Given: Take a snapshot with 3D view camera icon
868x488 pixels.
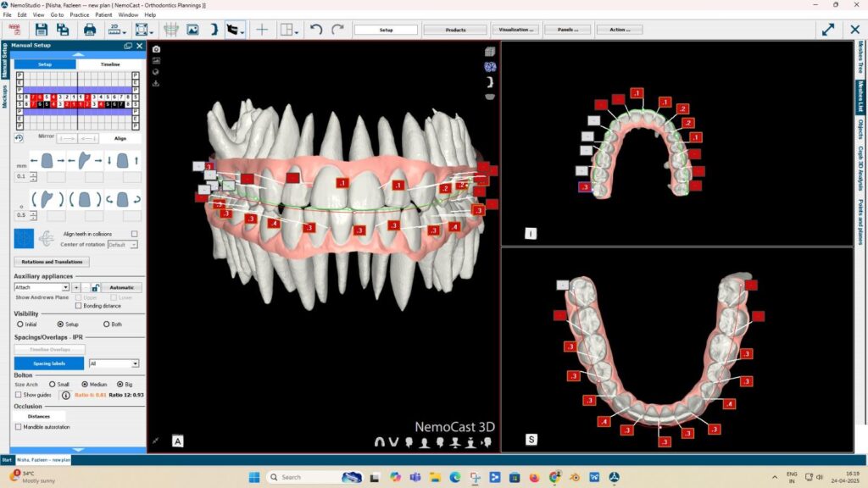Looking at the screenshot, I should [x=156, y=49].
